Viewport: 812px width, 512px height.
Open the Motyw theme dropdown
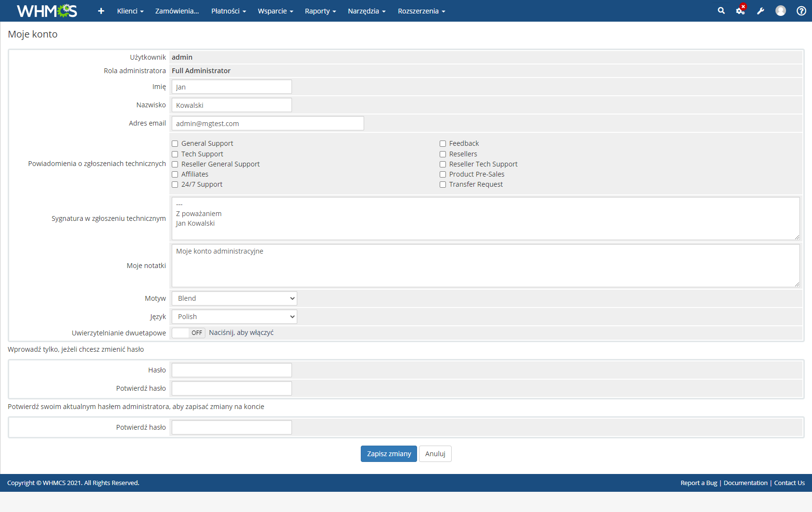click(x=234, y=298)
